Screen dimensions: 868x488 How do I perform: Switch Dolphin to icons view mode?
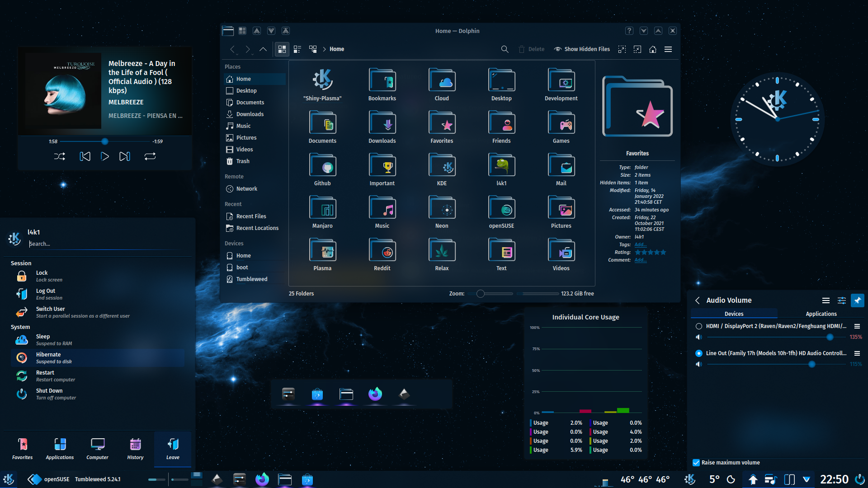point(282,49)
